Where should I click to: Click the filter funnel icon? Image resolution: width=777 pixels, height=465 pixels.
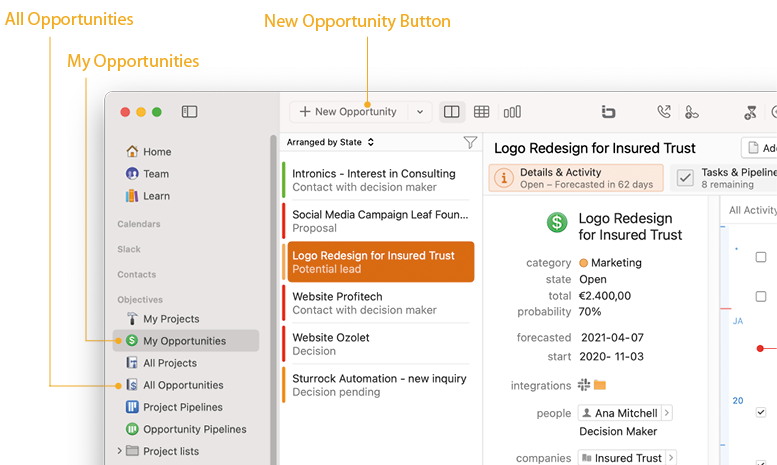point(470,142)
